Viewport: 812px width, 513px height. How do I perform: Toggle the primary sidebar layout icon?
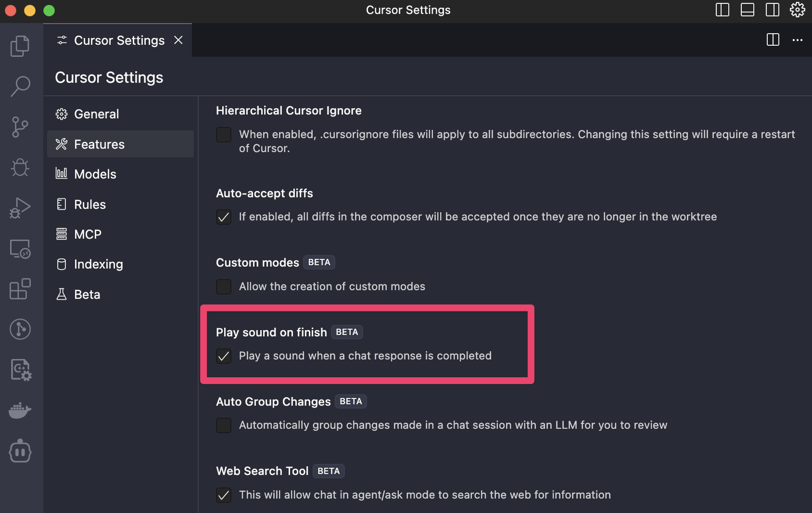[723, 10]
